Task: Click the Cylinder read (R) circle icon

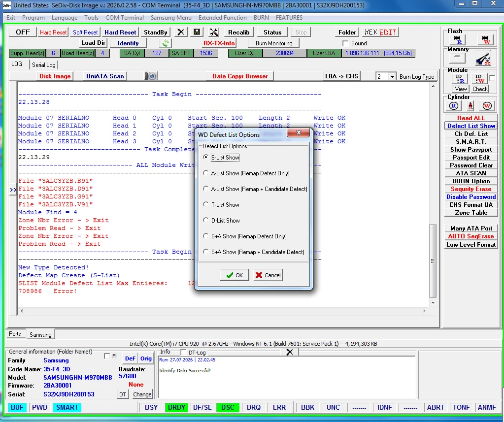Action: point(454,106)
